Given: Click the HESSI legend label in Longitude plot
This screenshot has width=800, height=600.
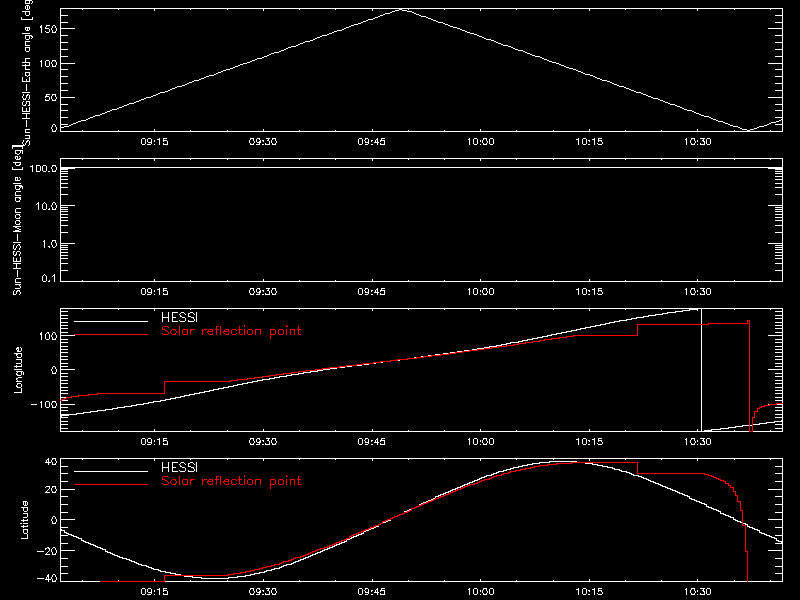Looking at the screenshot, I should (179, 317).
